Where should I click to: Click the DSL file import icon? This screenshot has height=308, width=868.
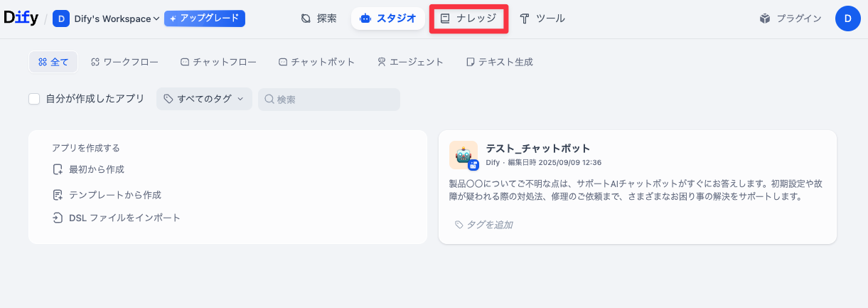pos(58,218)
